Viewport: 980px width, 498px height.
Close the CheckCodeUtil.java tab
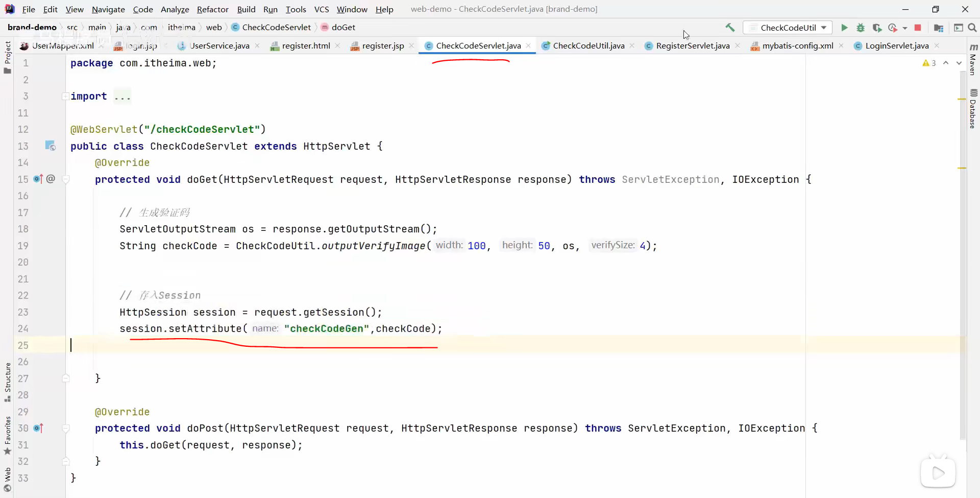click(x=632, y=45)
